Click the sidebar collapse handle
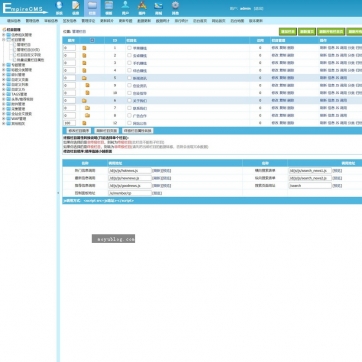This screenshot has height=362, width=362. pos(58,193)
